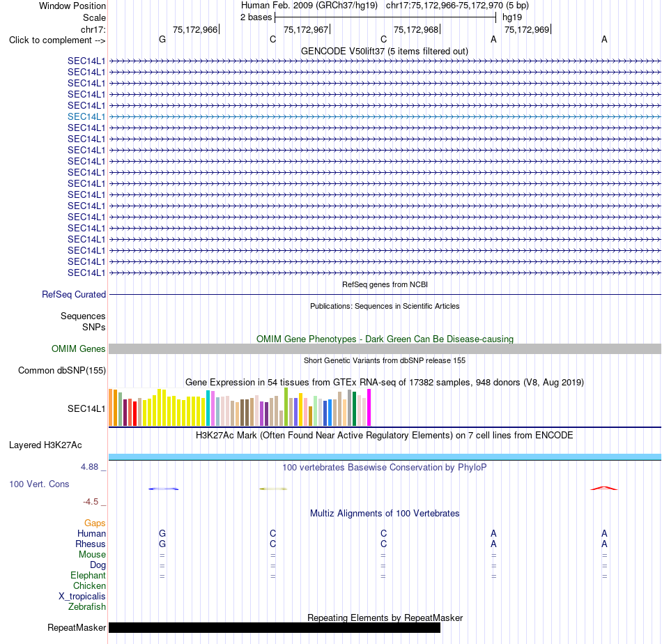Click the black RepeatMasker element bar
This screenshot has height=644, width=662.
(275, 627)
